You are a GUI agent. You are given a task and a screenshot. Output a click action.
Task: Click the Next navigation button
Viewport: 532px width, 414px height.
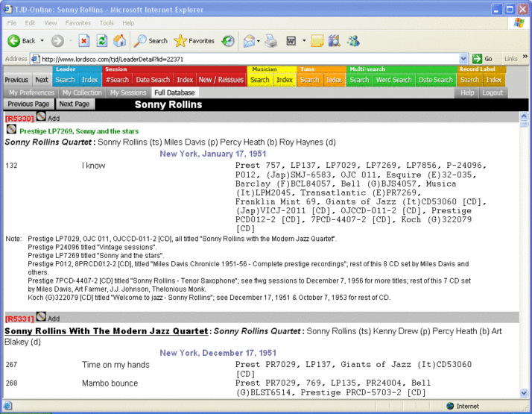[x=42, y=80]
